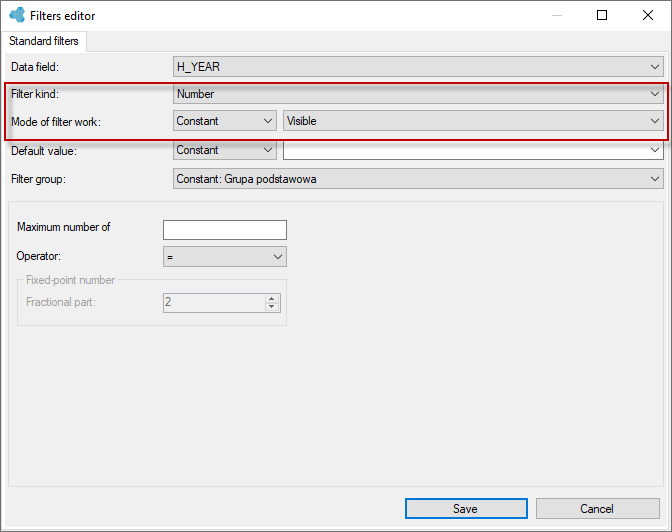Click the Save button
672x532 pixels.
(x=466, y=508)
